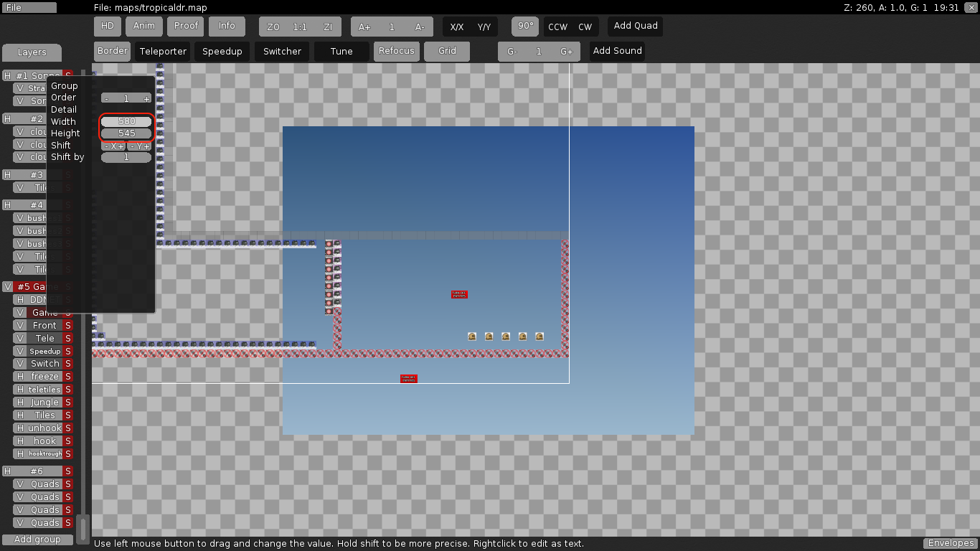Decrease grid size with G- button
Screen dimensions: 980x551
512,52
